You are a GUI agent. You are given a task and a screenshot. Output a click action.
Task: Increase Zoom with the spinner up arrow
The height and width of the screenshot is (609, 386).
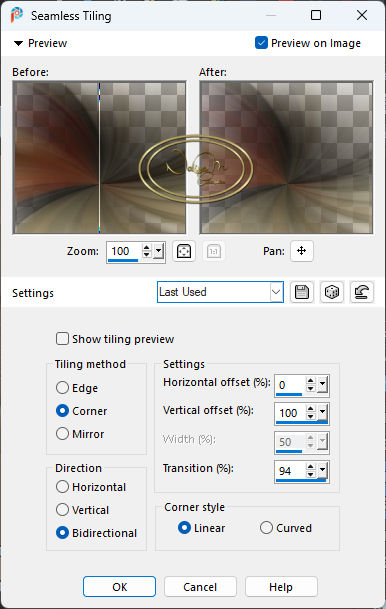[146, 247]
